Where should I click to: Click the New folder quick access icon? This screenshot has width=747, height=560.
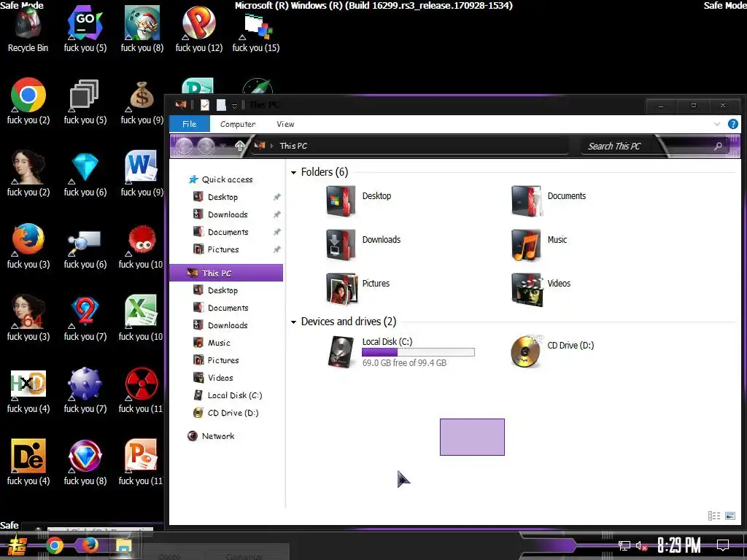click(x=221, y=105)
